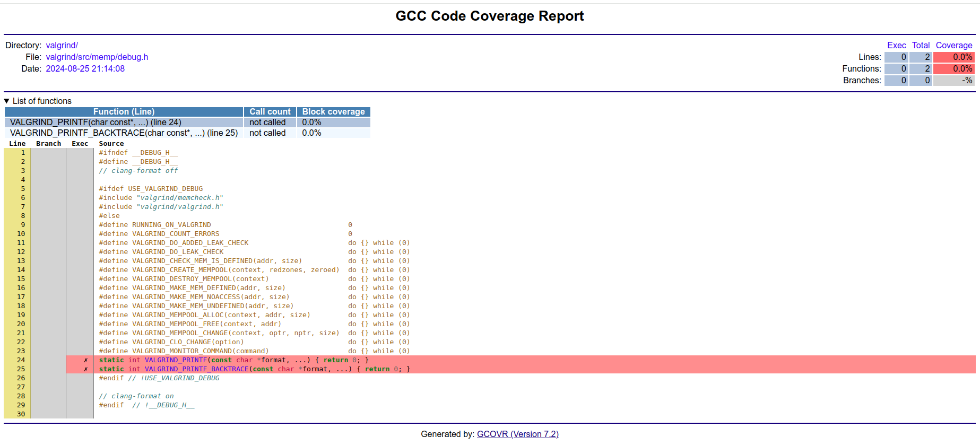Click the report date 2024-08-25 21:14:08
Viewport: 980px width, 445px height.
pyautogui.click(x=85, y=69)
